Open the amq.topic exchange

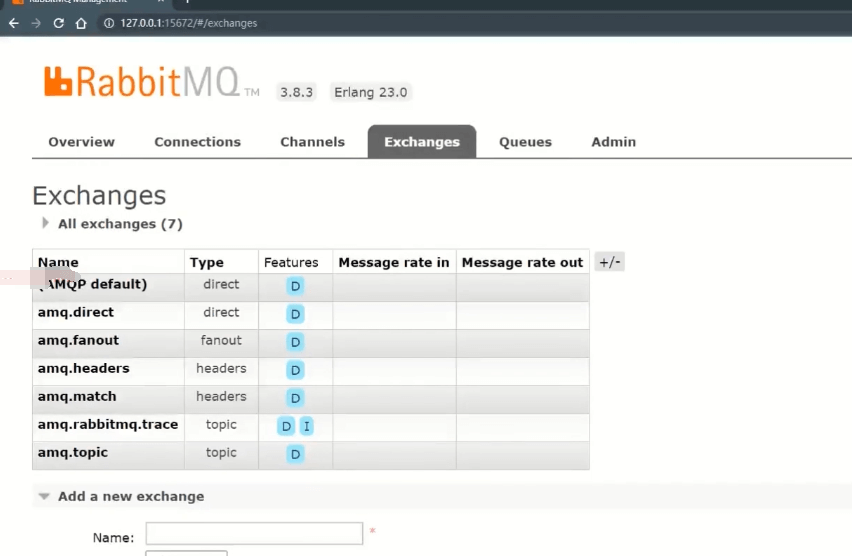coord(73,453)
